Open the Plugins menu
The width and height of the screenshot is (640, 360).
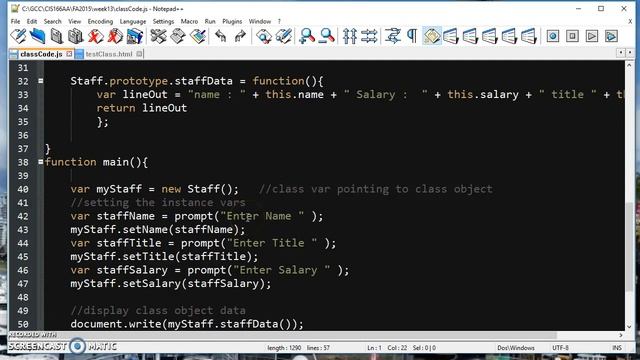[x=232, y=21]
